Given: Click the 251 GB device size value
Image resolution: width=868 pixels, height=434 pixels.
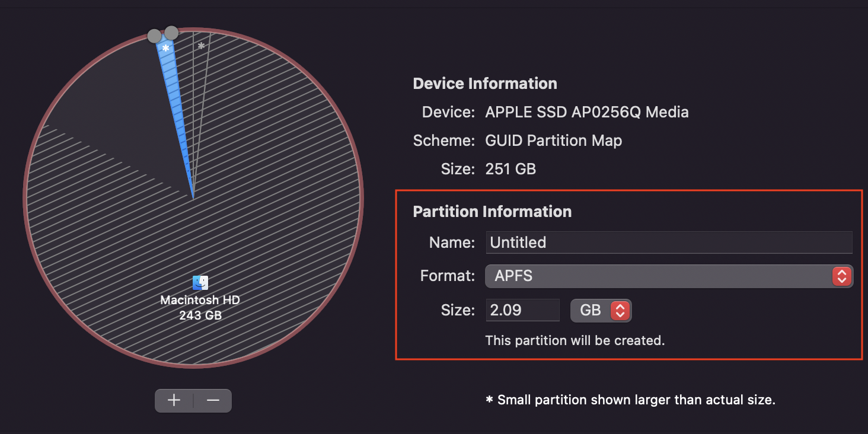Looking at the screenshot, I should click(510, 169).
